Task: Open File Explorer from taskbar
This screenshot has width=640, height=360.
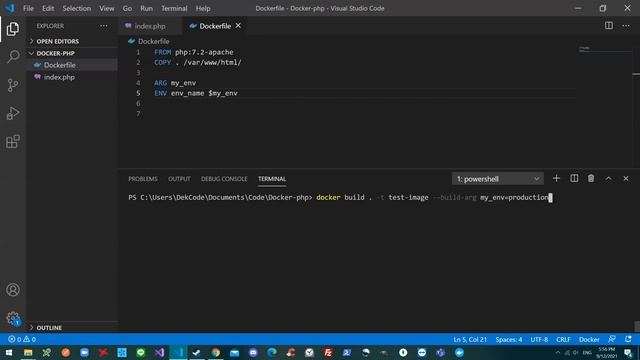Action: [x=28, y=352]
